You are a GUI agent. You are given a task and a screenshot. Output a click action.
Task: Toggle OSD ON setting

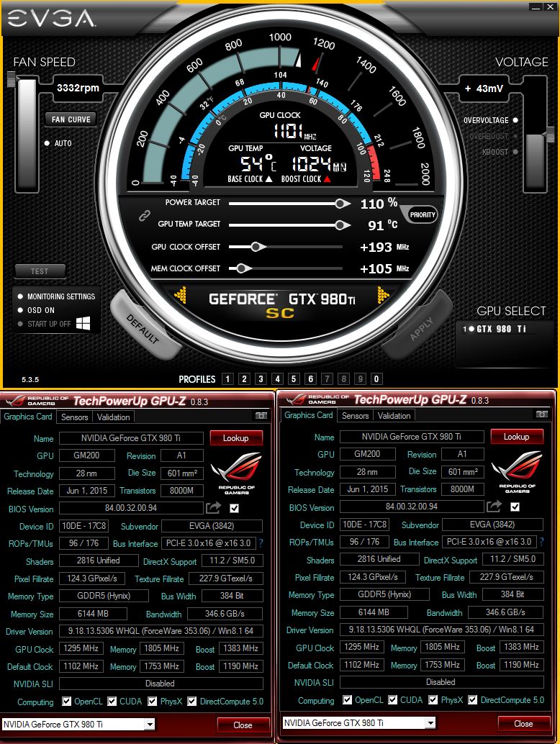(20, 310)
